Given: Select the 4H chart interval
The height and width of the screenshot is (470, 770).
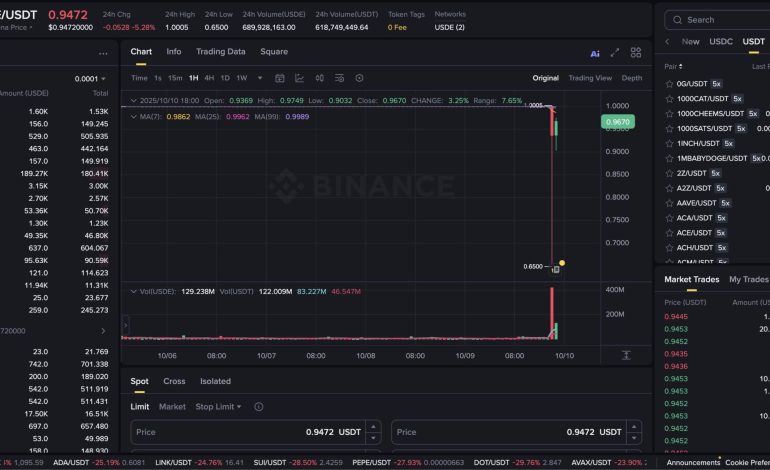Looking at the screenshot, I should [209, 78].
